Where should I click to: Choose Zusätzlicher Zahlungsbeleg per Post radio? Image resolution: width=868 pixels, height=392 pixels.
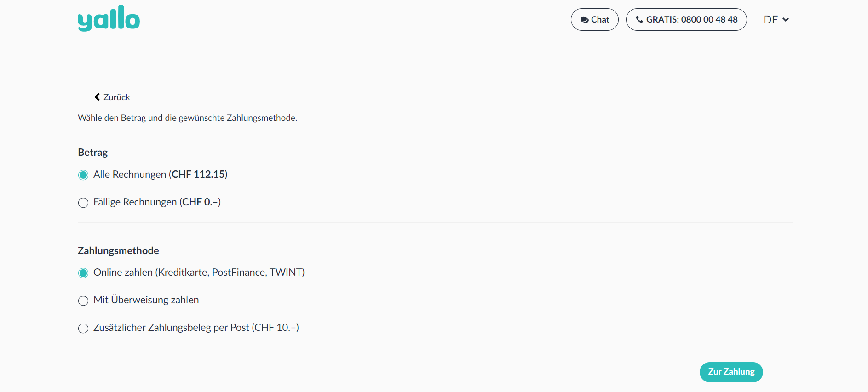point(83,328)
